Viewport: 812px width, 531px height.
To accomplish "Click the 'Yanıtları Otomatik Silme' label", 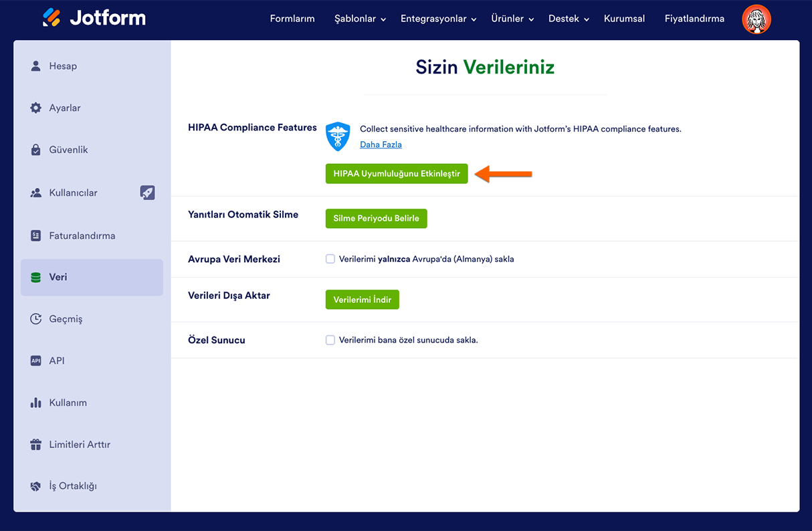I will 243,215.
